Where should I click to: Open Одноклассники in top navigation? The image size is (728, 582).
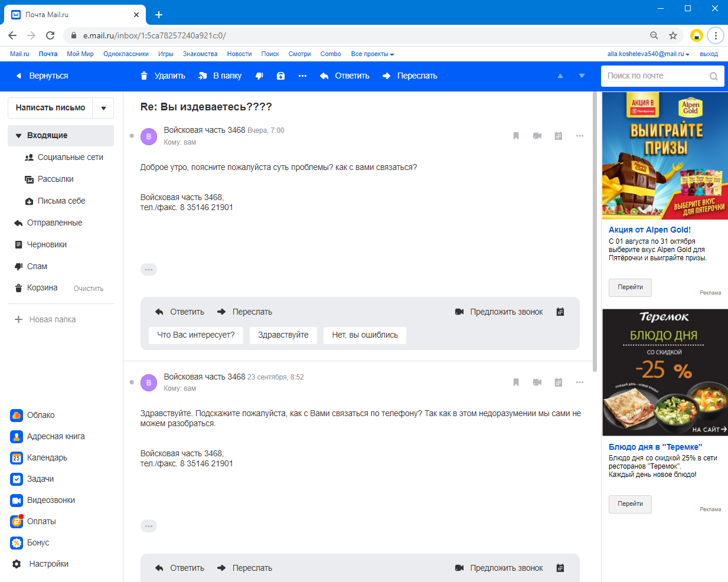click(126, 54)
